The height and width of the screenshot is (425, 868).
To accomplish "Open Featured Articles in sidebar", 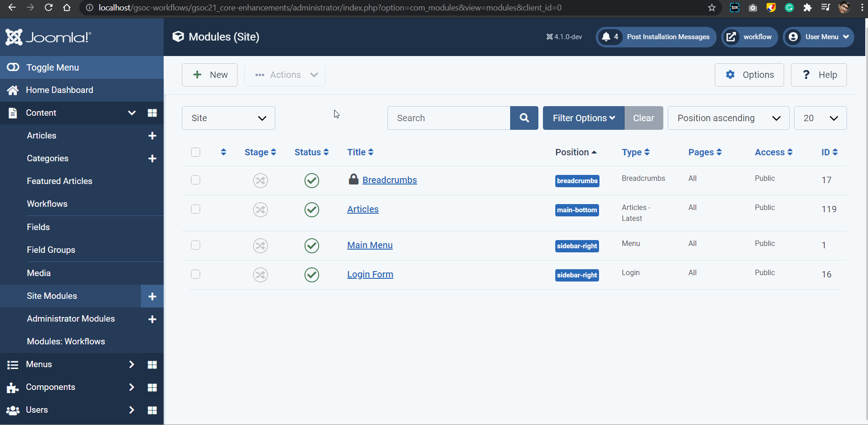I will (60, 181).
